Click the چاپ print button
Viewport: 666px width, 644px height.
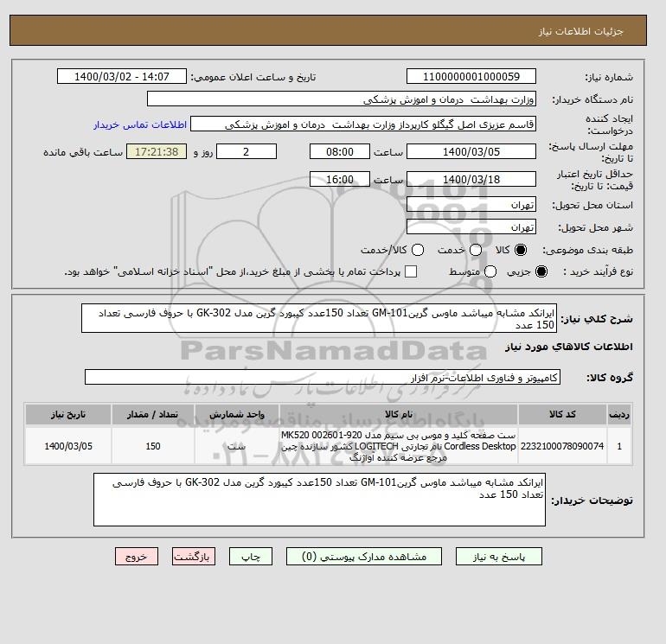click(251, 557)
